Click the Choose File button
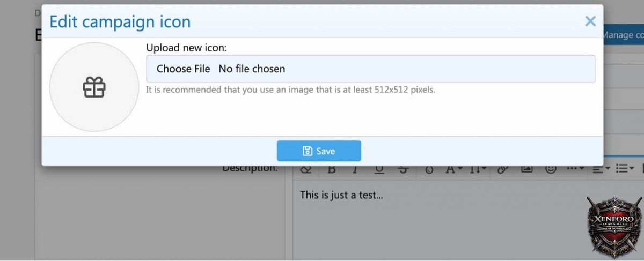644x261 pixels. pos(183,69)
